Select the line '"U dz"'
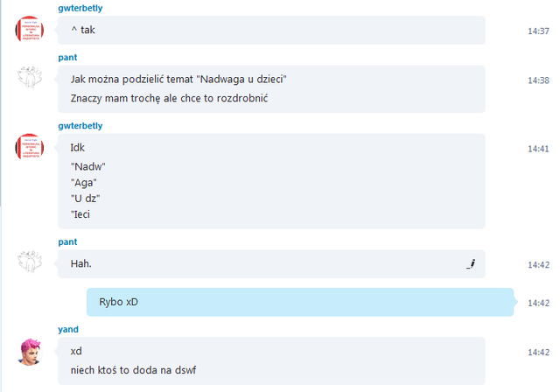Viewport: 560px width, 392px height. (86, 199)
